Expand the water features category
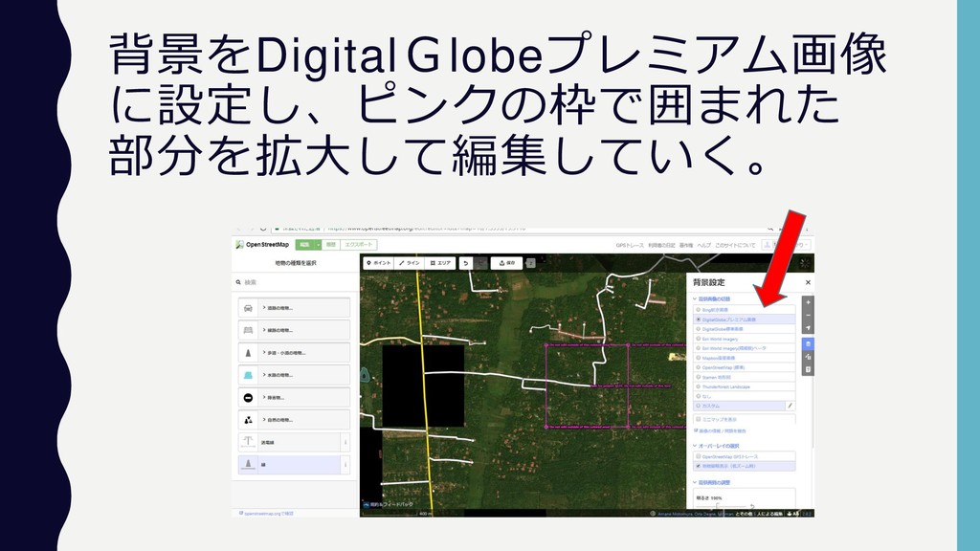Image resolution: width=980 pixels, height=551 pixels. click(x=303, y=375)
